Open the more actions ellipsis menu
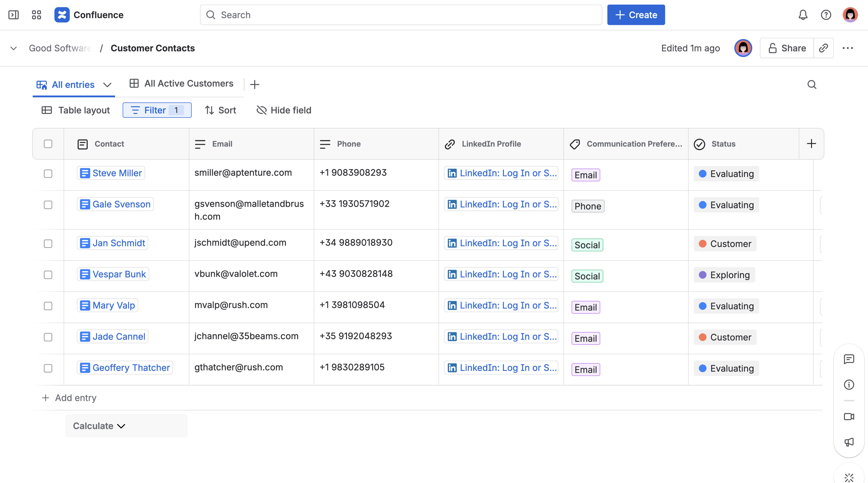This screenshot has width=868, height=483. pos(848,48)
